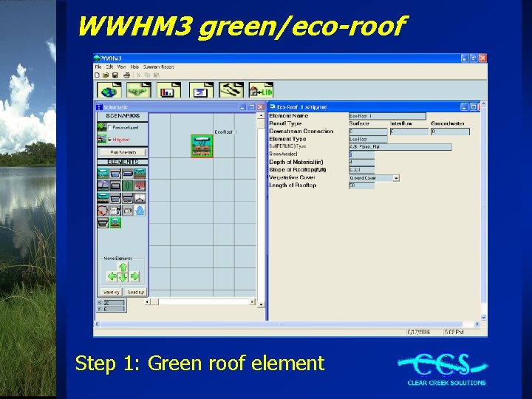Screen dimensions: 532x399
Task: Click the Groundwater downstream connection field
Action: (x=450, y=132)
